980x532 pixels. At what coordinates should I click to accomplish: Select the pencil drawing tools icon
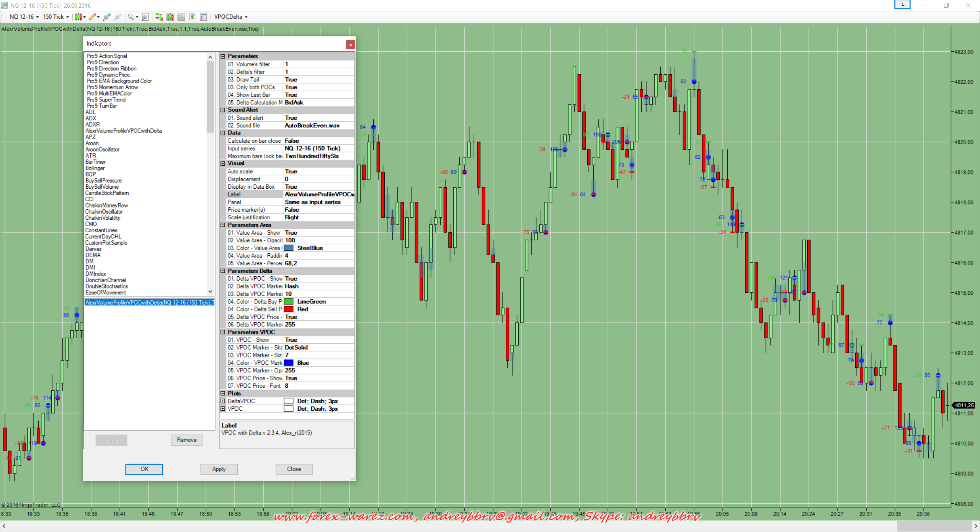tap(92, 17)
